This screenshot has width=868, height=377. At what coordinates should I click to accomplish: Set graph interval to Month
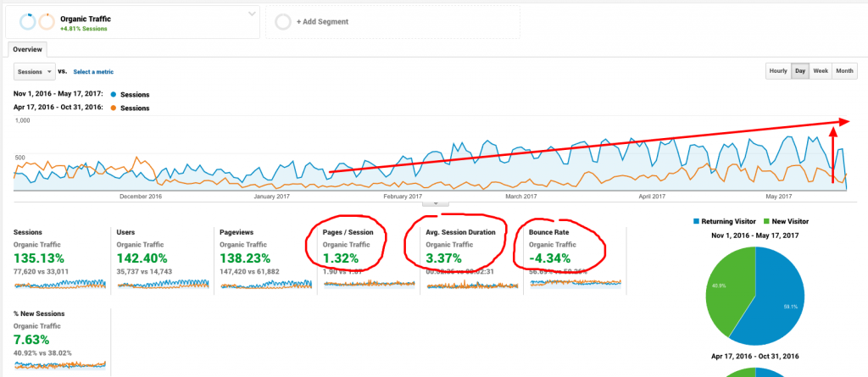pyautogui.click(x=844, y=71)
